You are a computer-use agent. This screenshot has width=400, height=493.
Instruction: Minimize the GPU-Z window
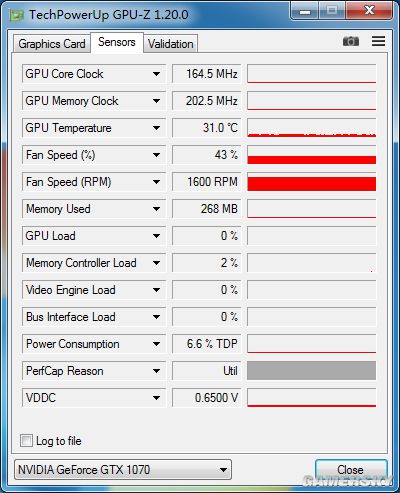click(x=305, y=12)
